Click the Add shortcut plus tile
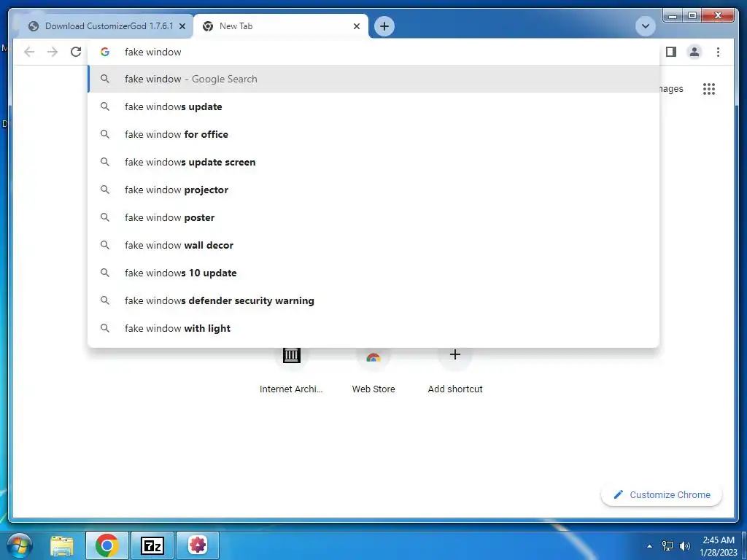The height and width of the screenshot is (560, 747). click(455, 370)
